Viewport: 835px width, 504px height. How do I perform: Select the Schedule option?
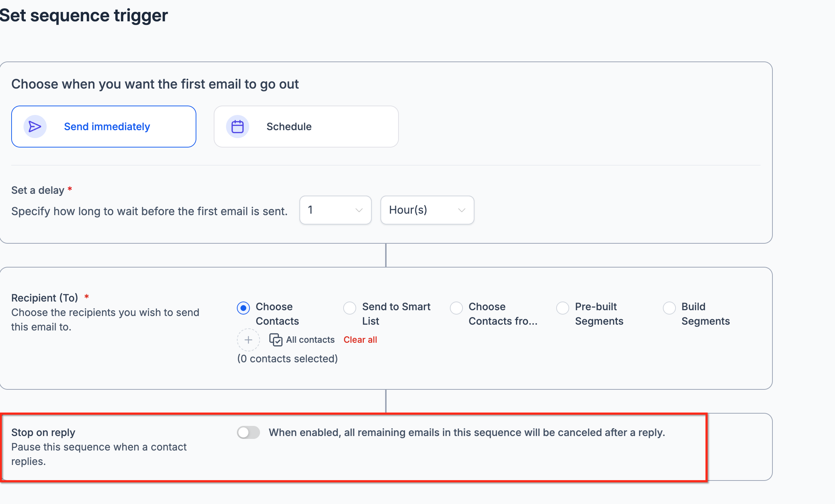306,127
